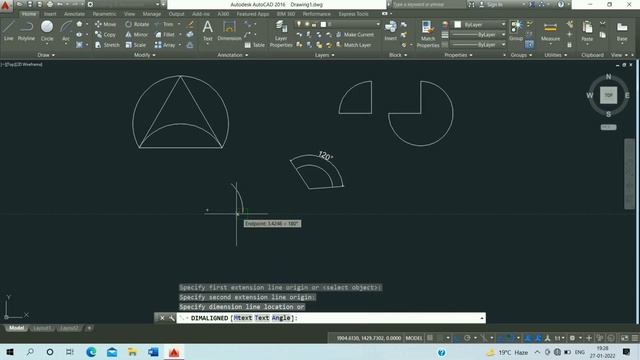This screenshot has height=360, width=640.
Task: Click the Array tool
Action: click(x=165, y=45)
